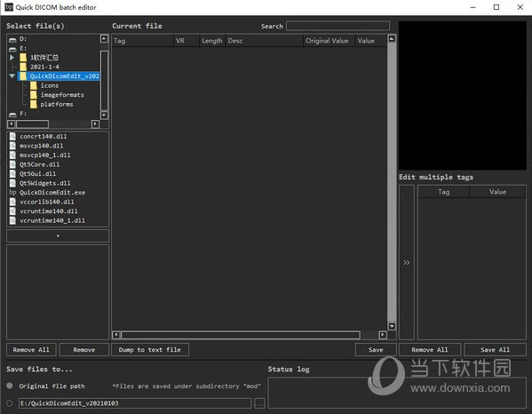Collapse the QuickDicomEdit_v202 folder arrow

pos(12,76)
